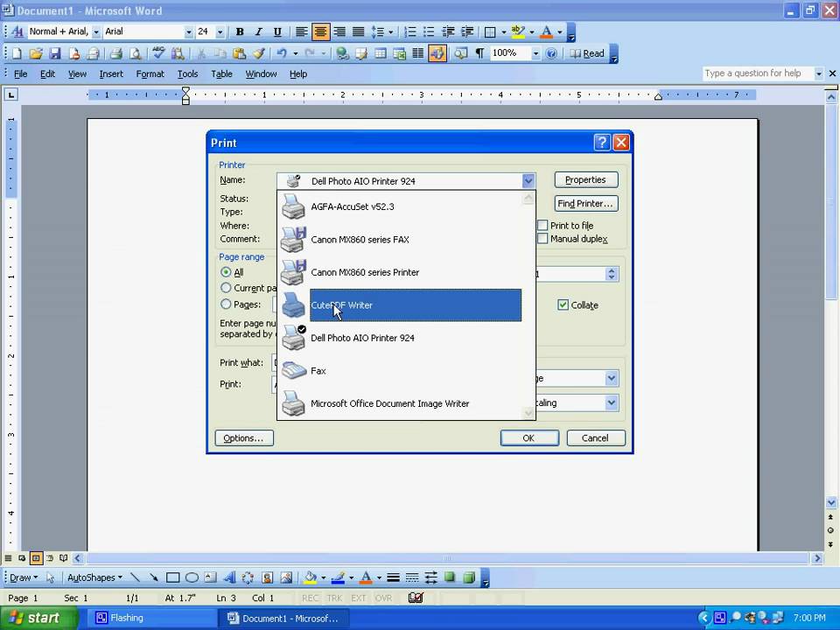Viewport: 840px width, 630px height.
Task: Insert hyperlink icon in toolbar
Action: (x=342, y=53)
